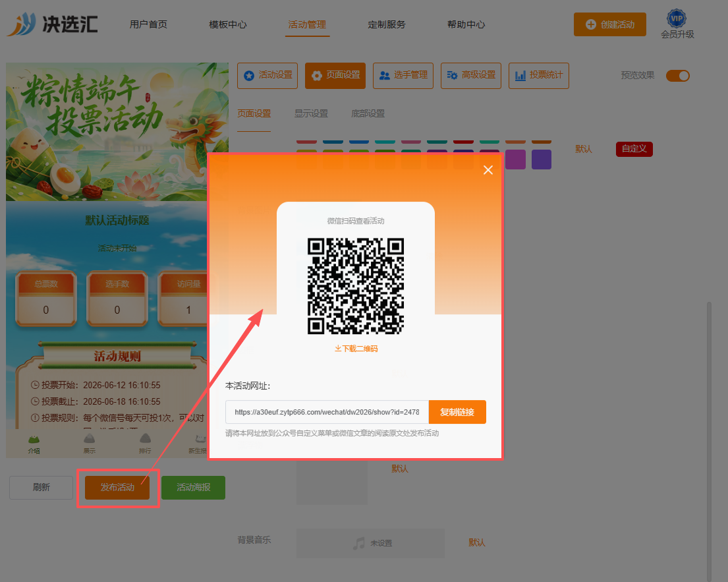Open 活动管理 in the top navigation
The width and height of the screenshot is (728, 582).
[x=308, y=24]
